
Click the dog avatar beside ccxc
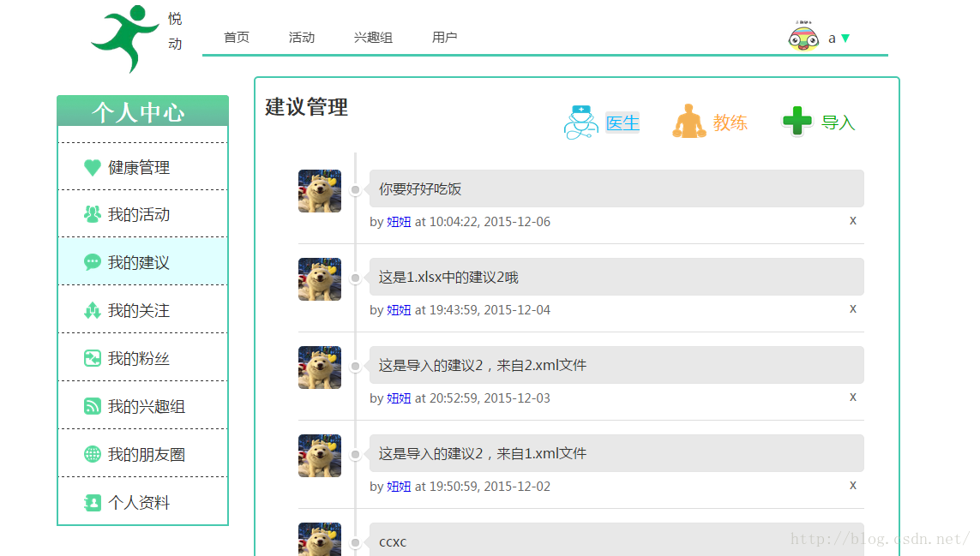point(319,539)
